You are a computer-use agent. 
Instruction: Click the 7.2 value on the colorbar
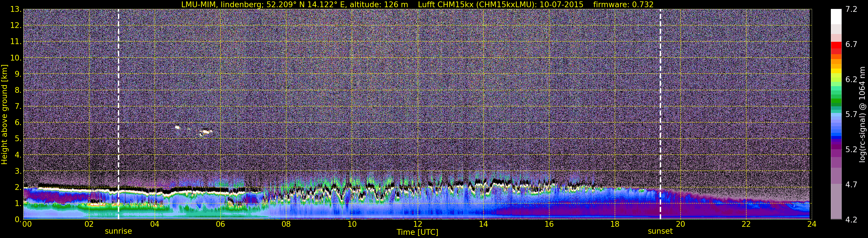(851, 9)
